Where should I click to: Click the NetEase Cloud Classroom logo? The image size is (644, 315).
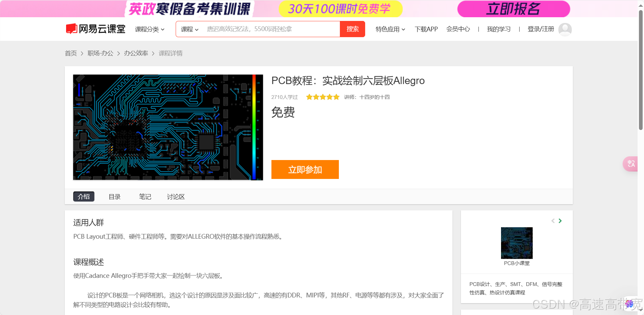(95, 29)
